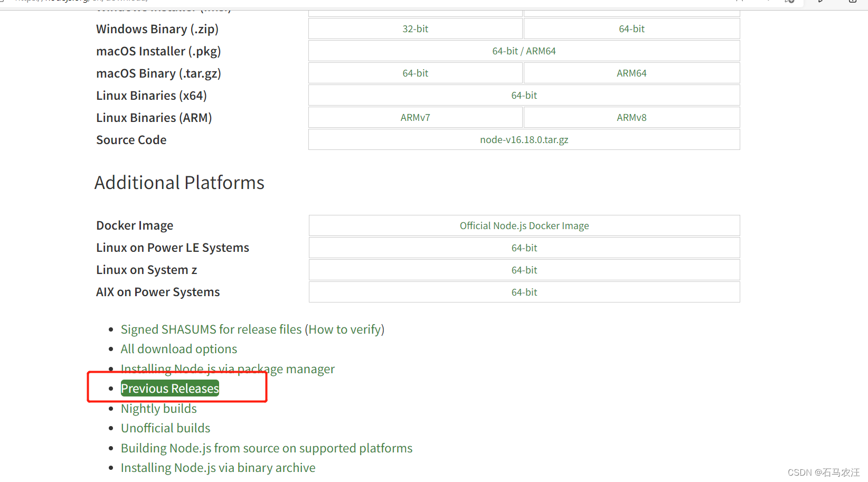Screen dimensions: 868x482
Task: Download macOS Installer 64-bit / ARM64 pkg
Action: (524, 51)
